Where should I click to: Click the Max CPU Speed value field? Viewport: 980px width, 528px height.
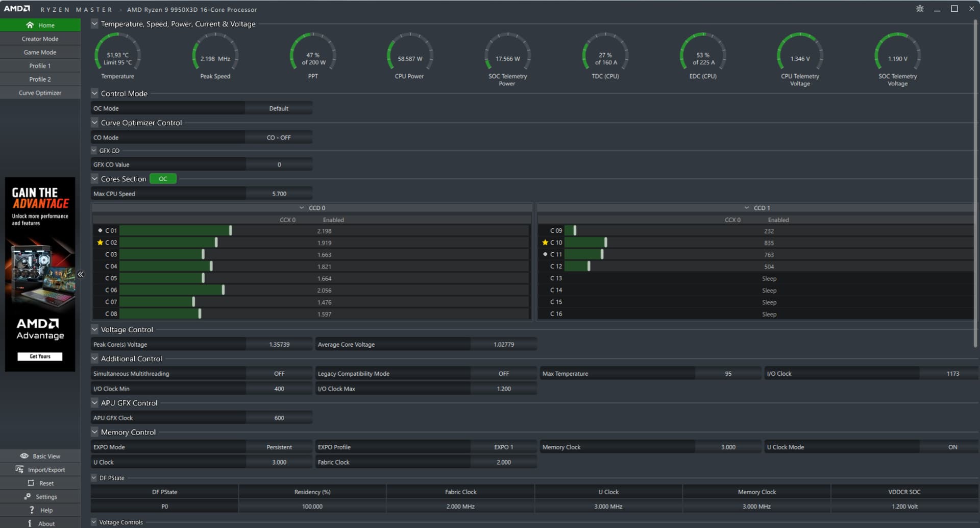click(279, 194)
